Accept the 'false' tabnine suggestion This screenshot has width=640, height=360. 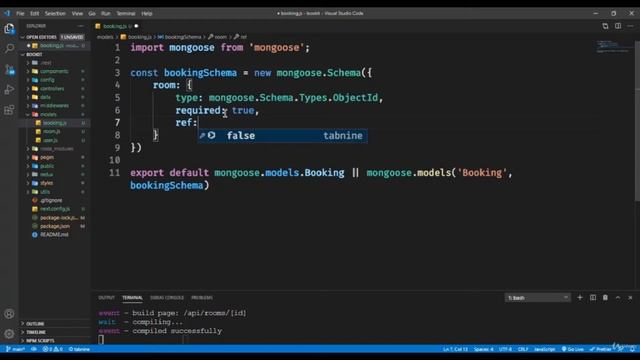pyautogui.click(x=282, y=136)
